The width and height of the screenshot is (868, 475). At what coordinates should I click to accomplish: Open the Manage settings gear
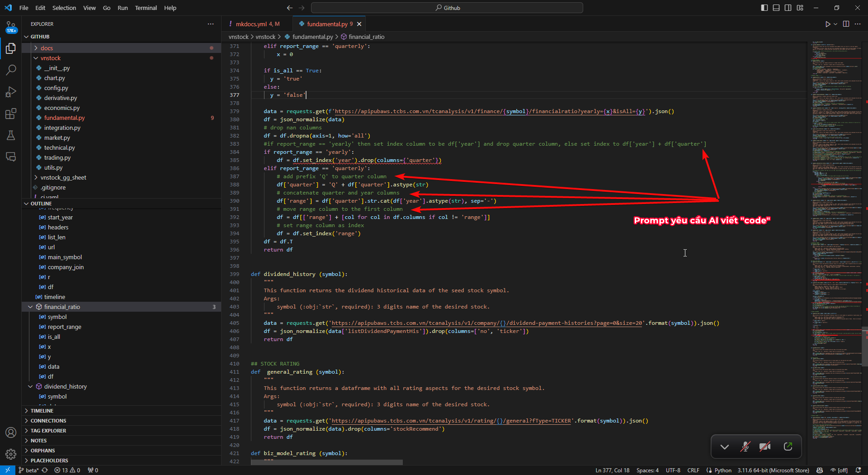11,454
